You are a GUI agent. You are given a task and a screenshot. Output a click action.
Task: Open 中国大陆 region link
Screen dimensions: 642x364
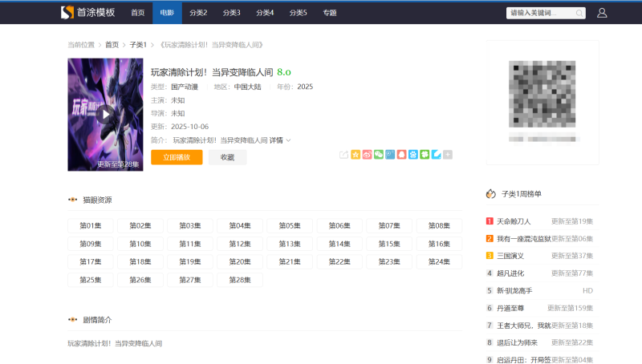247,87
